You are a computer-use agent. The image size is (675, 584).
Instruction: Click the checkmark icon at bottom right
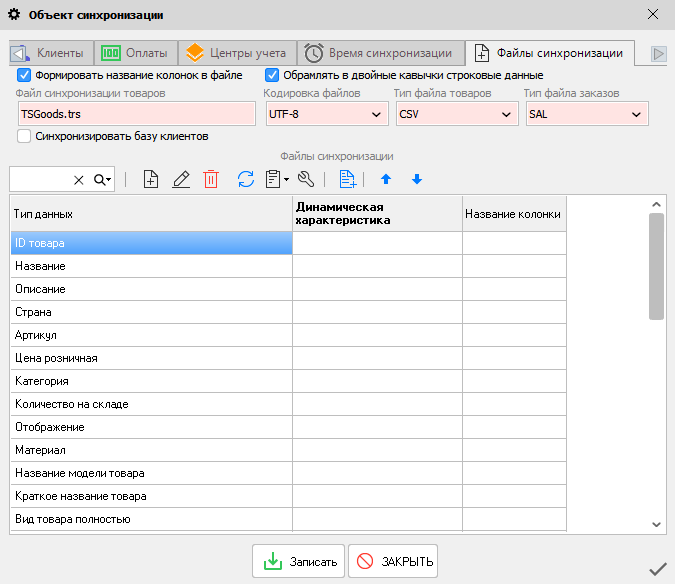(658, 569)
